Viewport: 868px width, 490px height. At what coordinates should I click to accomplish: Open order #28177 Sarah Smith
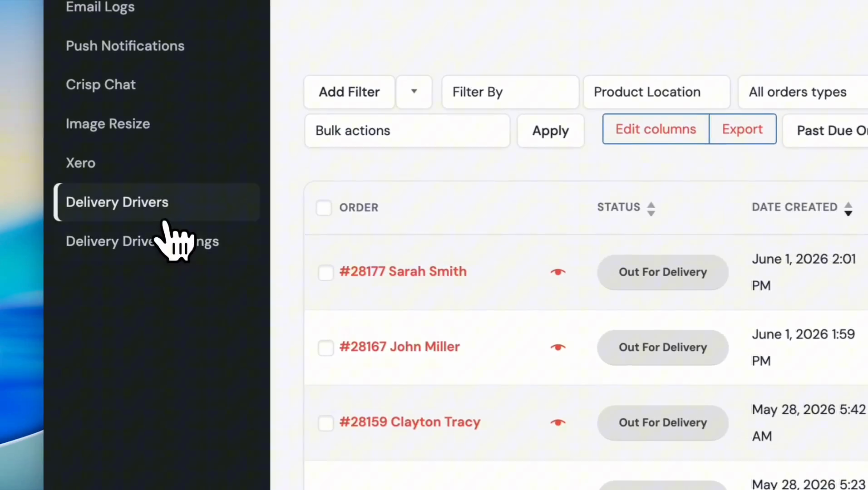[x=403, y=271]
